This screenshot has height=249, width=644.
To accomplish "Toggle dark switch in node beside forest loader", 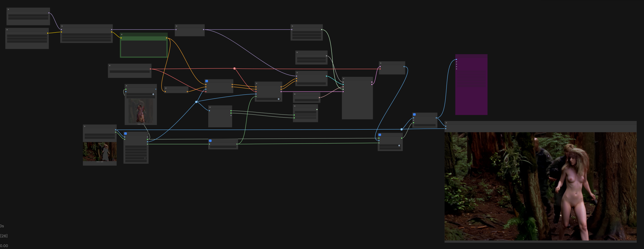I will pos(145,158).
